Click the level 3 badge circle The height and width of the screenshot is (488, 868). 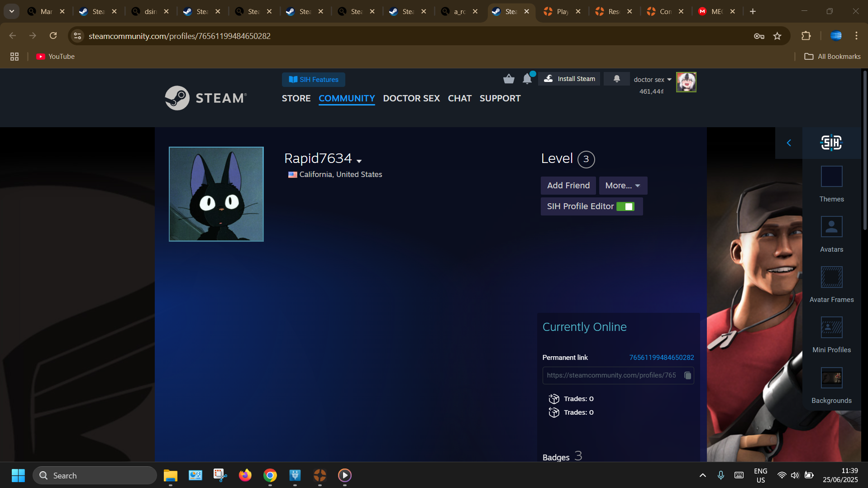click(586, 159)
